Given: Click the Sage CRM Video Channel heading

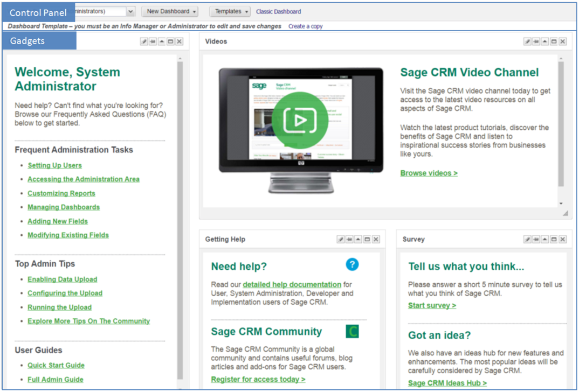Looking at the screenshot, I should coord(470,72).
